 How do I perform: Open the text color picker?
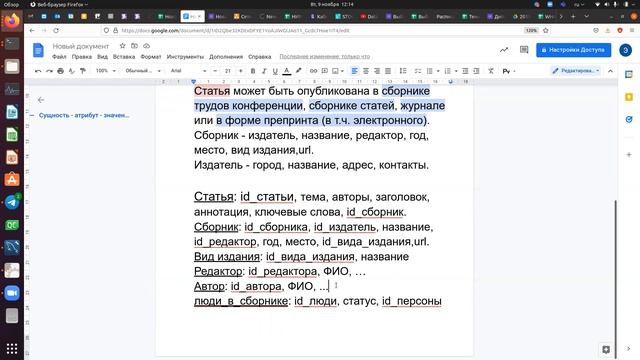287,71
